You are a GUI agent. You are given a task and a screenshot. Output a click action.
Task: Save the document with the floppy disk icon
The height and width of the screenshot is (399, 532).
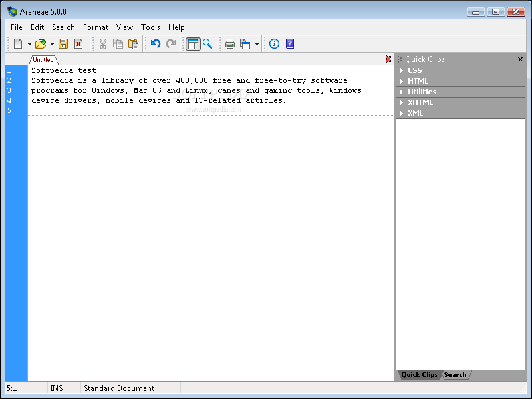coord(63,44)
